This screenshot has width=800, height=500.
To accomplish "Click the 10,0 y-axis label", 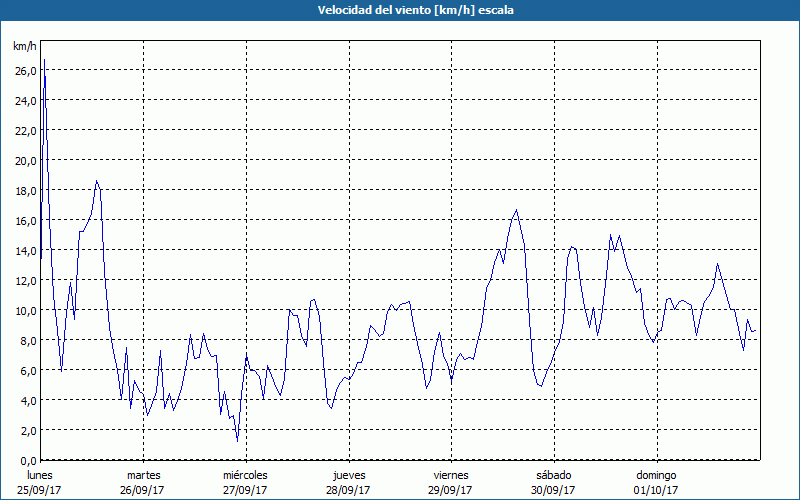I will (x=25, y=310).
